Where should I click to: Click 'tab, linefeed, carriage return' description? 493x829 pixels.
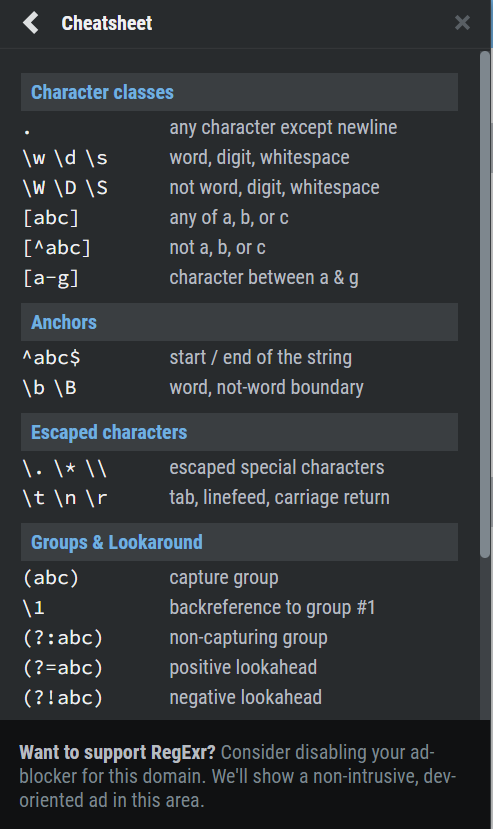point(279,498)
